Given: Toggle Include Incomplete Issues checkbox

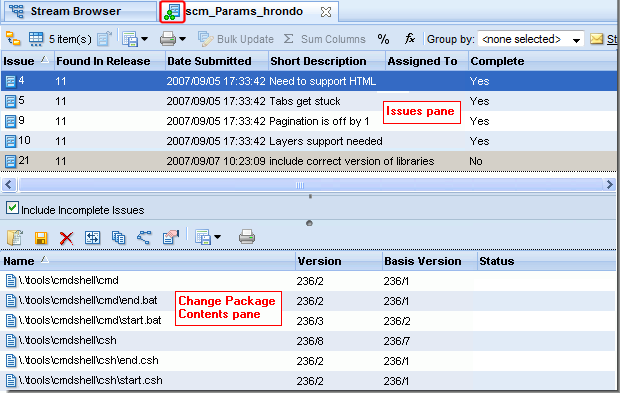Looking at the screenshot, I should pyautogui.click(x=12, y=208).
